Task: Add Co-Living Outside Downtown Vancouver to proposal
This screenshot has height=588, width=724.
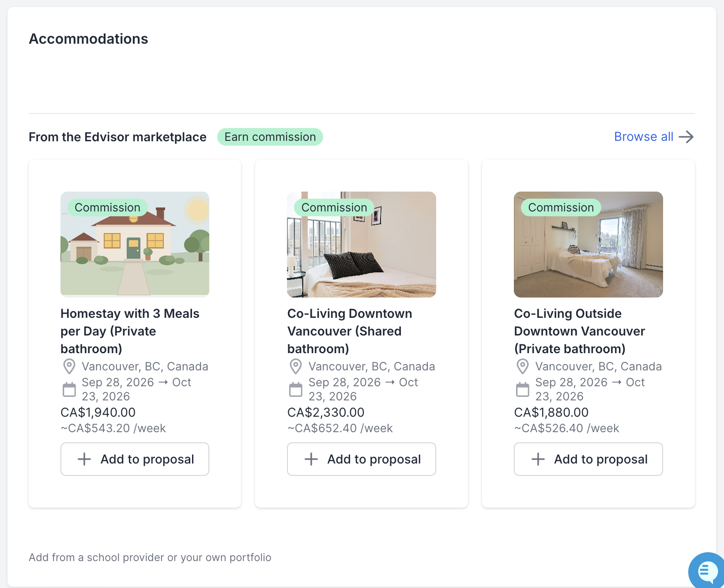Action: pyautogui.click(x=588, y=459)
